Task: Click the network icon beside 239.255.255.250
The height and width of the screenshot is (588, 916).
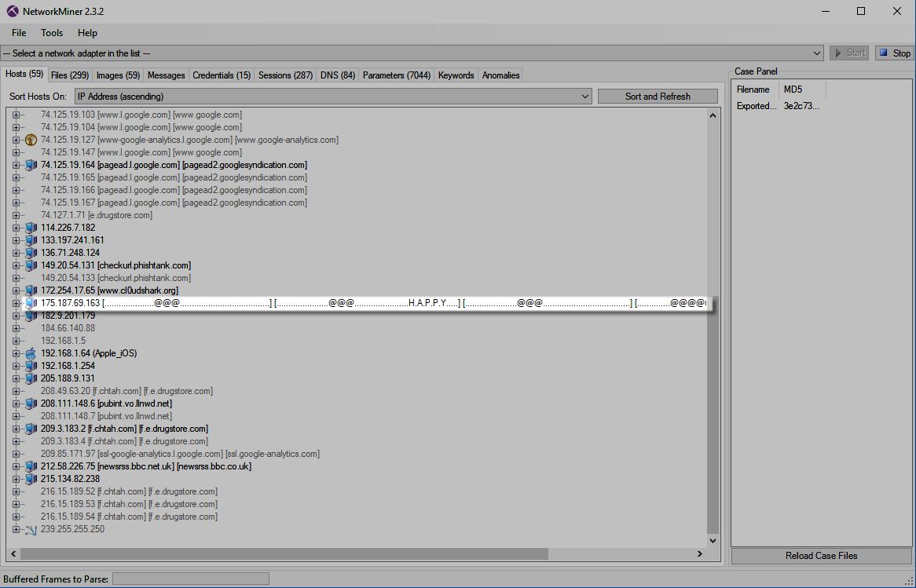Action: click(x=31, y=530)
